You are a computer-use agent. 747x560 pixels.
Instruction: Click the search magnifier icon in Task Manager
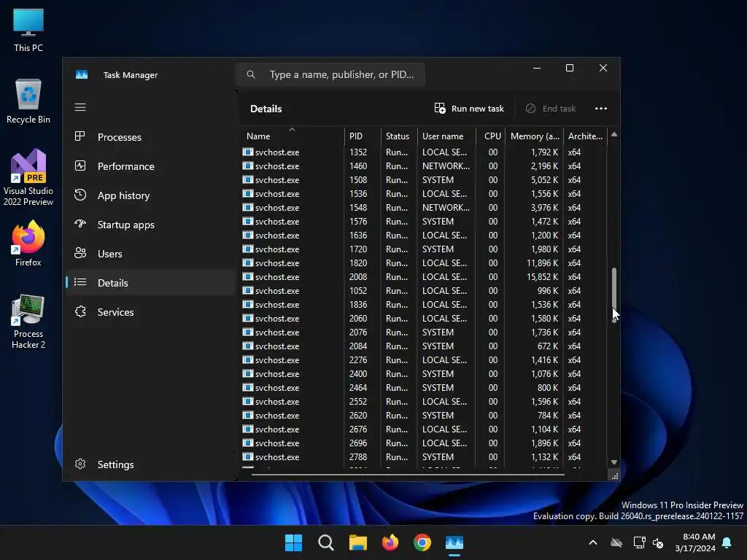point(251,74)
